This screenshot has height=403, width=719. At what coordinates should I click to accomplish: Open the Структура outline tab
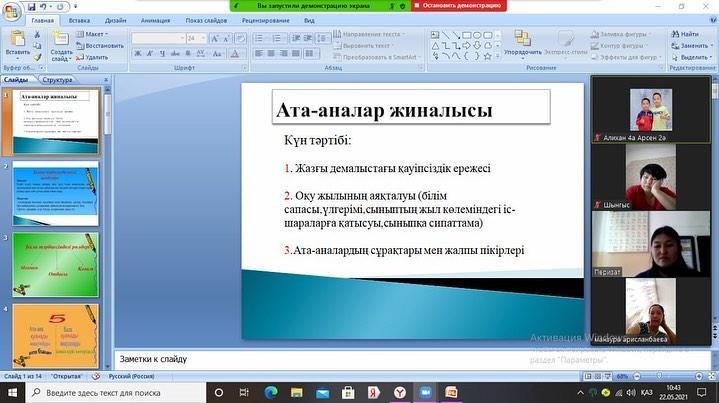click(58, 79)
